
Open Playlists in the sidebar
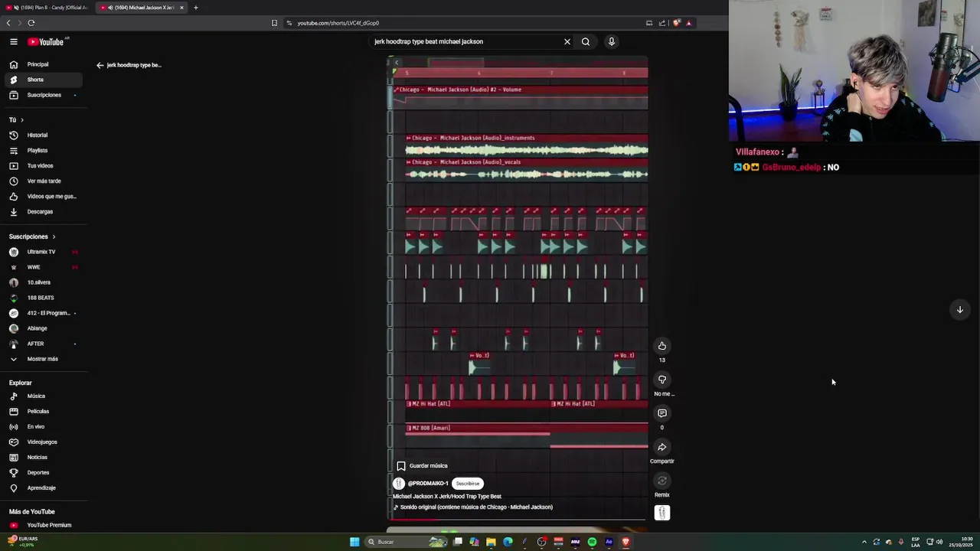click(42, 151)
